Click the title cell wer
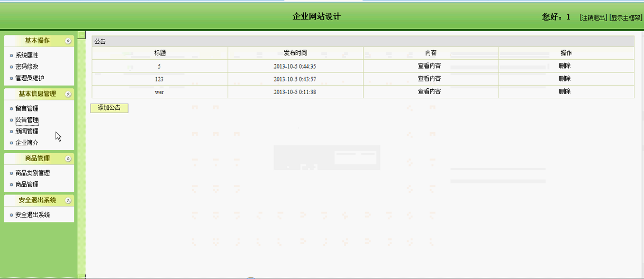Image resolution: width=644 pixels, height=279 pixels. coord(159,91)
